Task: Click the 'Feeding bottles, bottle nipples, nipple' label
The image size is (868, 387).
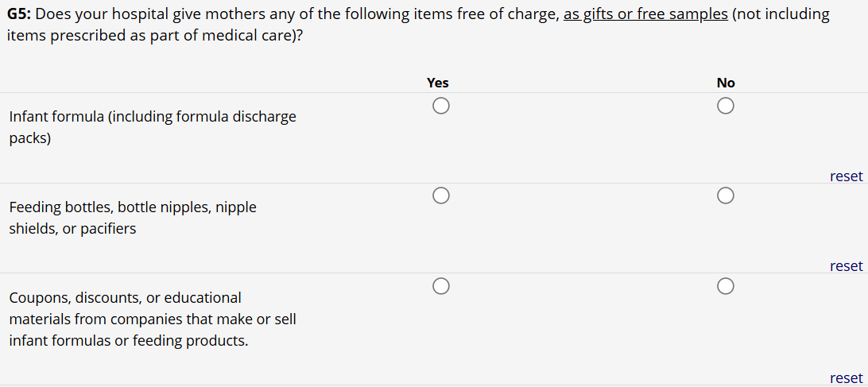Action: pos(133,207)
